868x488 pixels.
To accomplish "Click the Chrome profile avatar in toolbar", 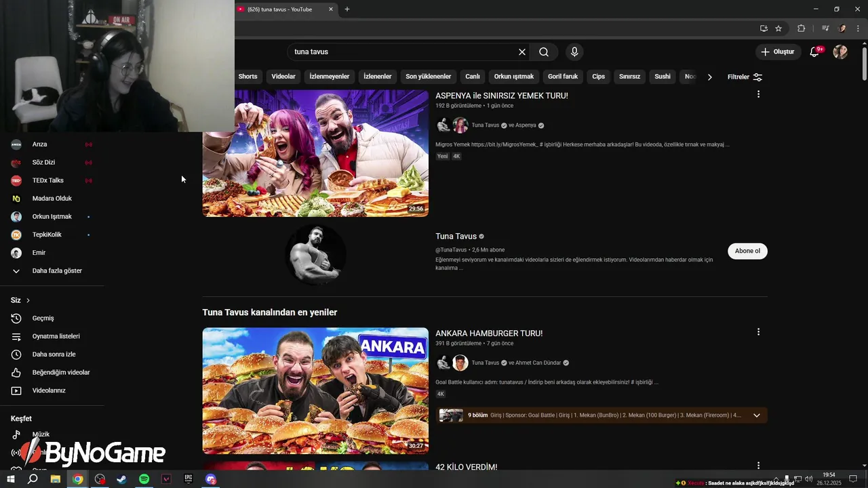I will point(842,28).
